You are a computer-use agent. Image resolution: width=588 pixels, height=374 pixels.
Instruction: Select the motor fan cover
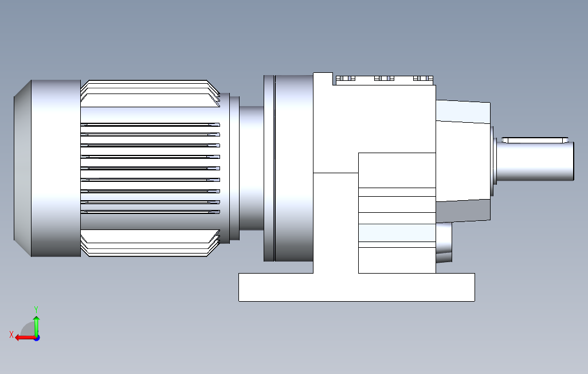coord(47,168)
